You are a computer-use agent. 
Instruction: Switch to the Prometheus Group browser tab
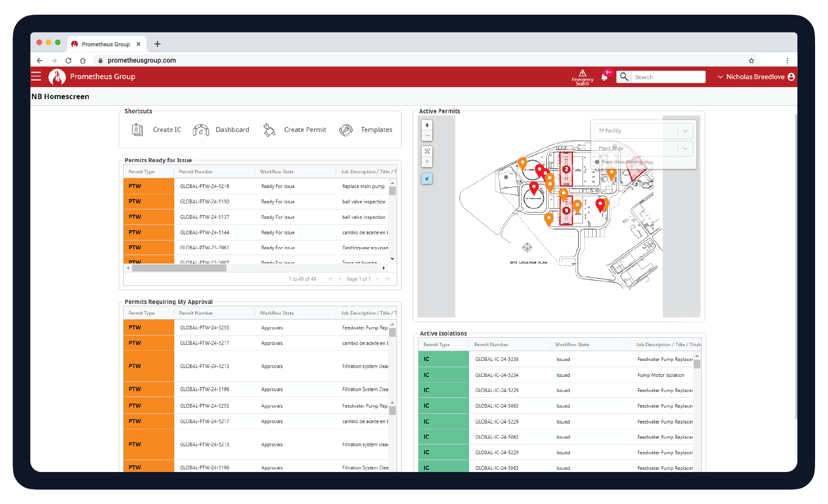tap(106, 44)
